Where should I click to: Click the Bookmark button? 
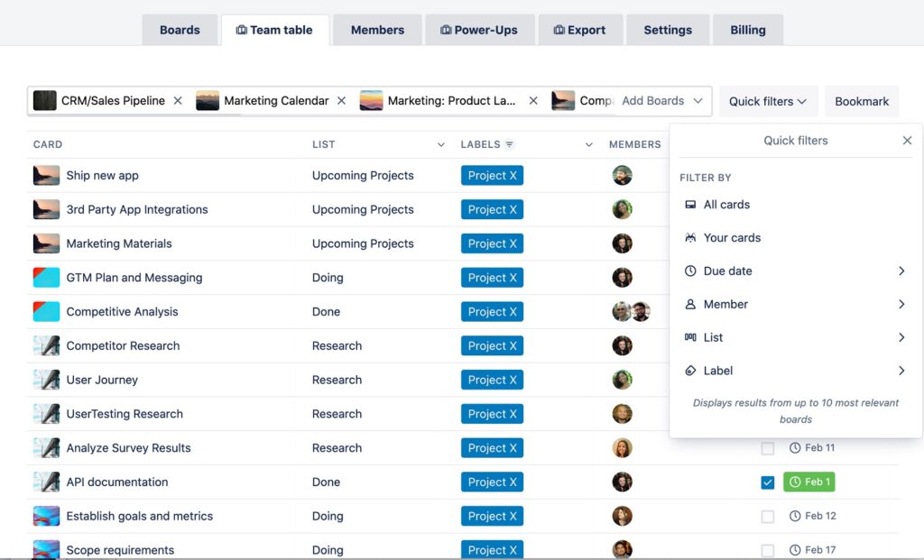861,101
